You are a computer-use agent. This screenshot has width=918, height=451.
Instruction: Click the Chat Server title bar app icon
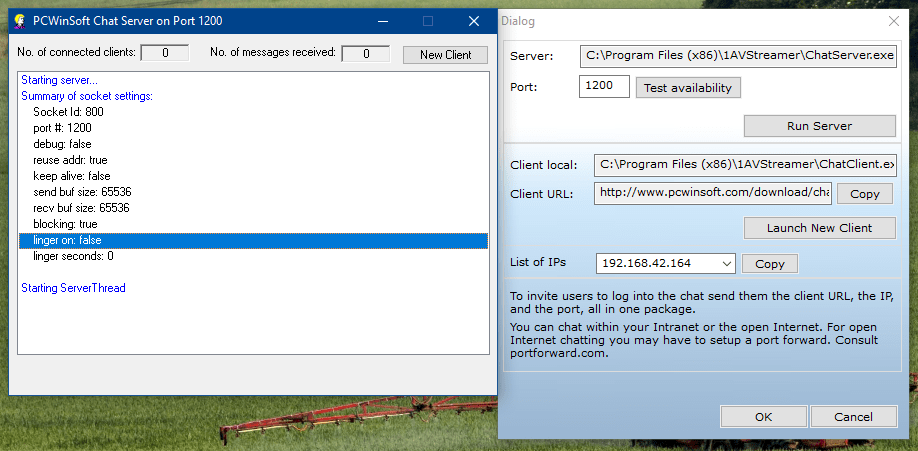pos(20,22)
